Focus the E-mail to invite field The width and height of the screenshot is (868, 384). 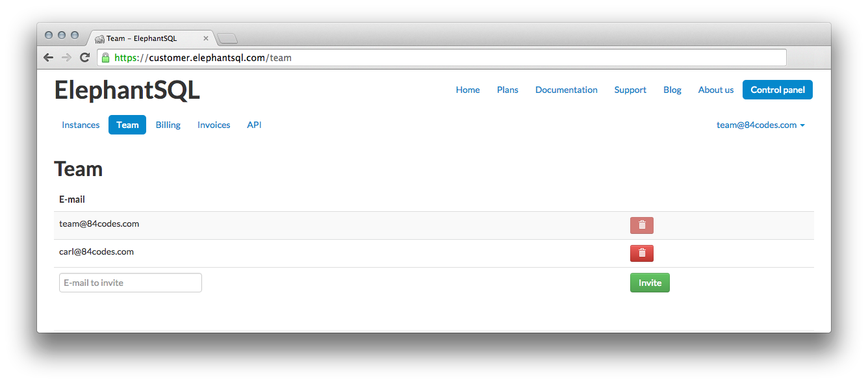pyautogui.click(x=131, y=283)
